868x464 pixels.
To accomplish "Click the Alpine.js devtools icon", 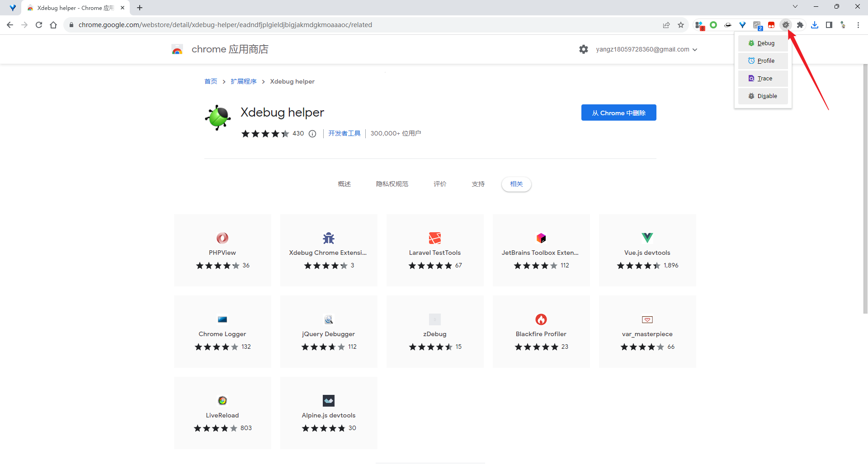I will (329, 400).
